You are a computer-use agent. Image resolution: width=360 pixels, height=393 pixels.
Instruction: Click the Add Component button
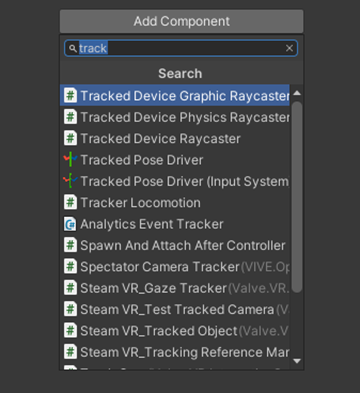(182, 21)
